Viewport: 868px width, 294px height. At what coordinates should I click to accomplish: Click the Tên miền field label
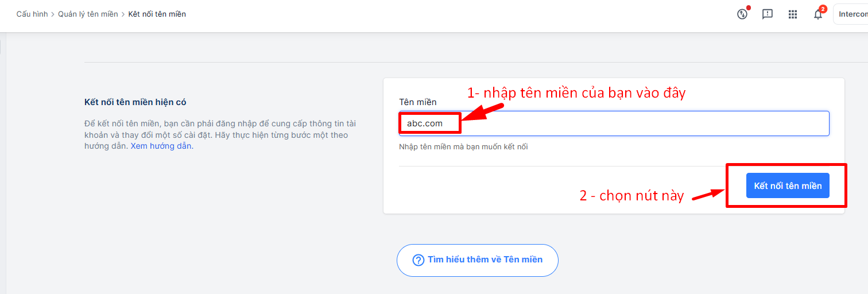418,102
